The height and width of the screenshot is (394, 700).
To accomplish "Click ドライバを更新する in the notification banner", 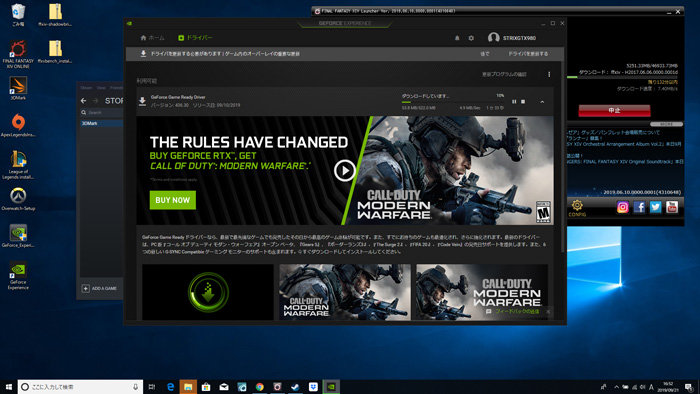I will [528, 54].
